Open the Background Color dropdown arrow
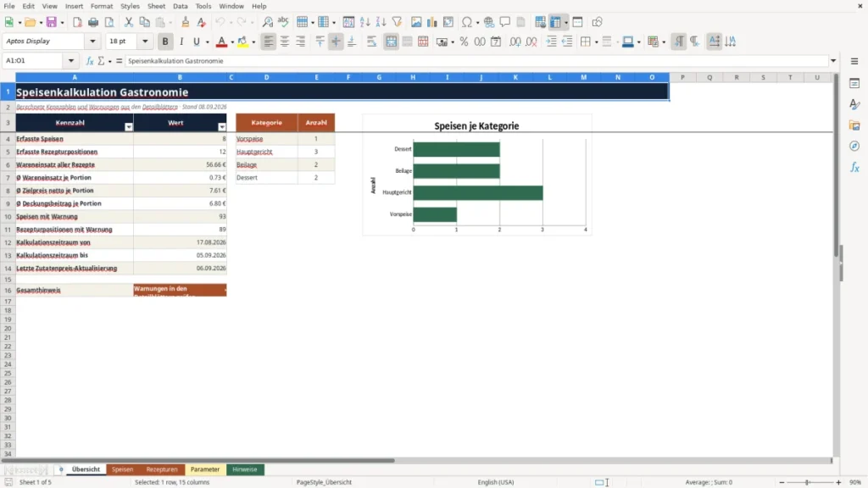868x488 pixels. (253, 42)
